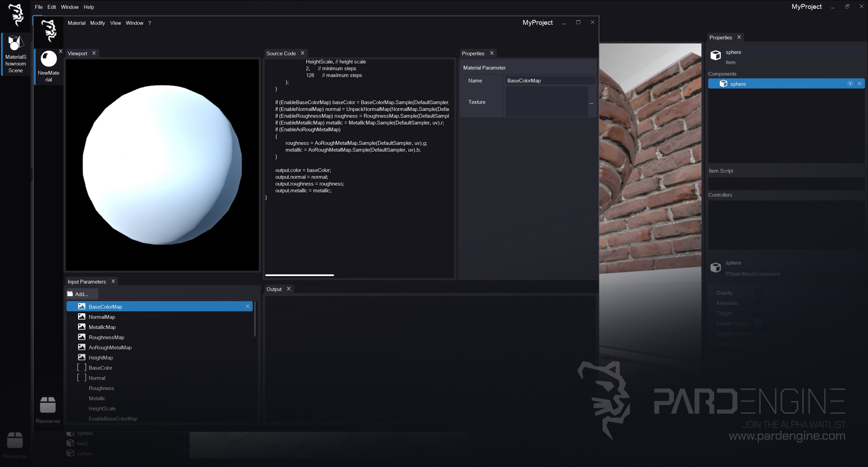This screenshot has width=868, height=467.
Task: Open the View menu in material editor
Action: pos(115,23)
